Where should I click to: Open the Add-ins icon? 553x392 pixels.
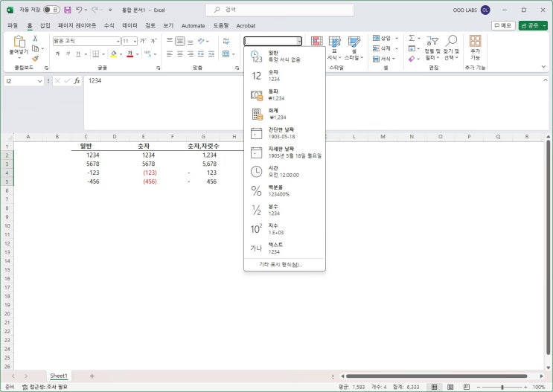coord(475,48)
